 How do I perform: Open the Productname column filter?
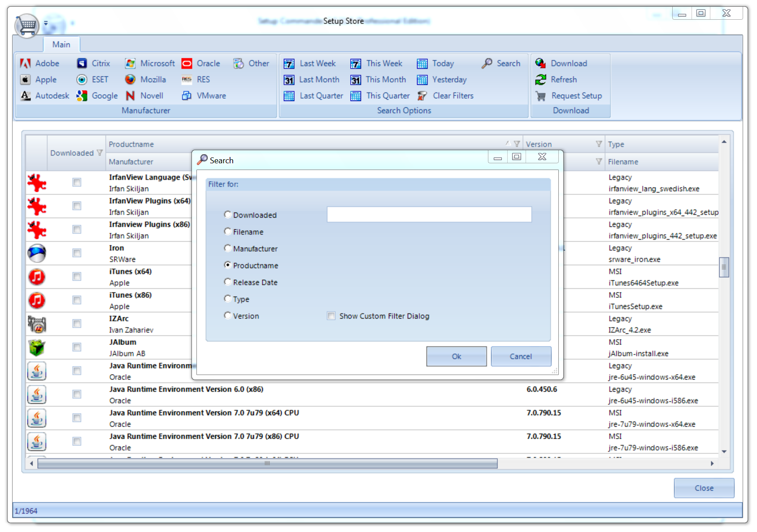[517, 144]
